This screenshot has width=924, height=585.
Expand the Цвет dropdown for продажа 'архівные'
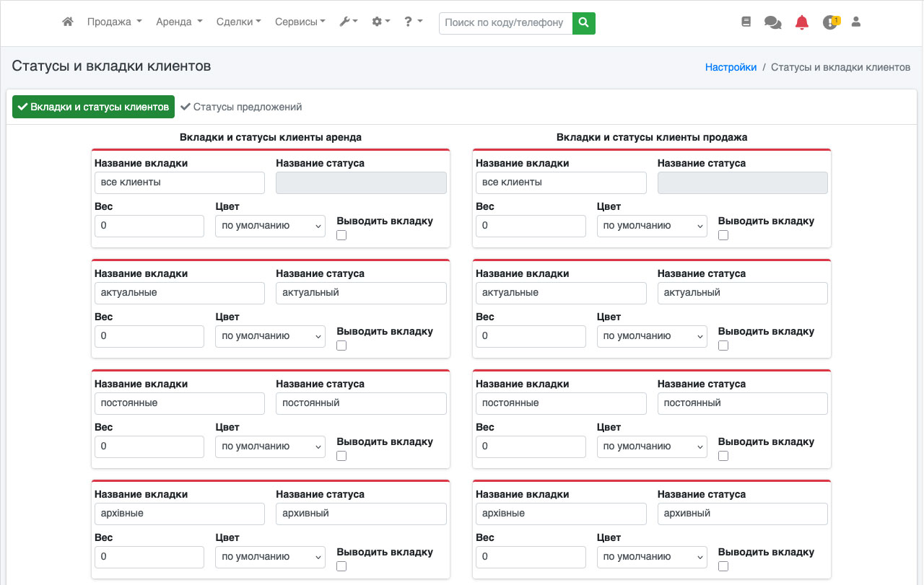tap(651, 557)
